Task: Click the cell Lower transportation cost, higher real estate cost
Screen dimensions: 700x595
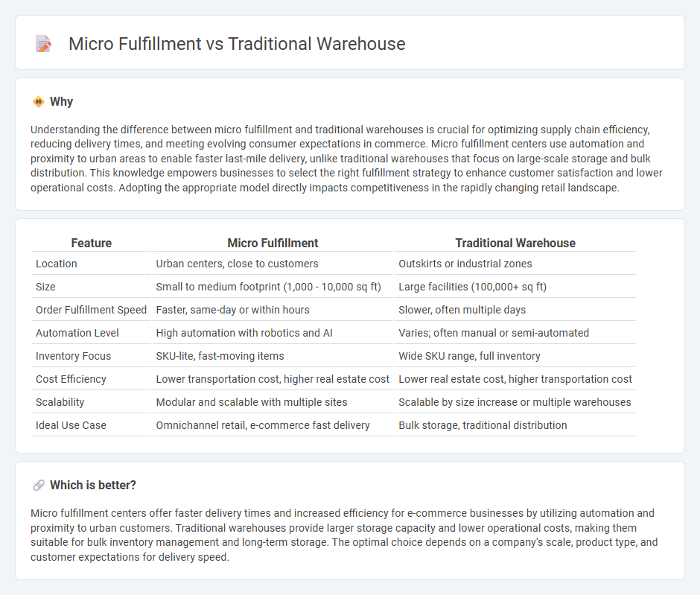Action: coord(273,379)
